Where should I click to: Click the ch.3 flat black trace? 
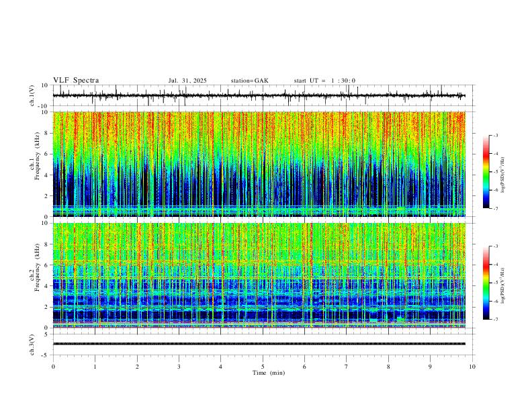point(259,344)
